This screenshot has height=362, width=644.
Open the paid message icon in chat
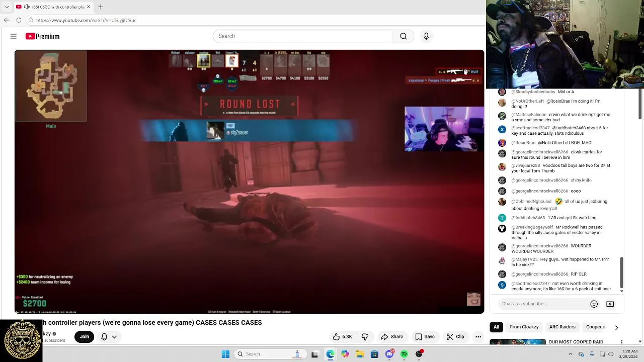(610, 304)
